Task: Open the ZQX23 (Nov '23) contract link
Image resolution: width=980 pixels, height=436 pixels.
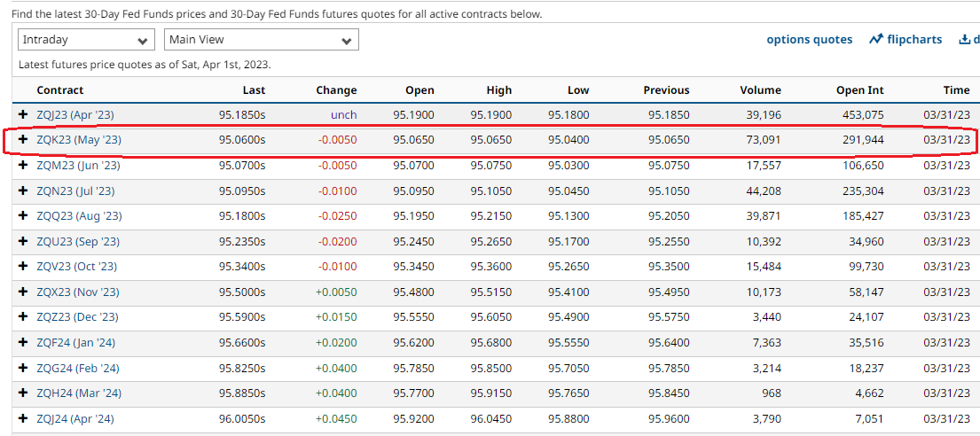Action: coord(78,292)
